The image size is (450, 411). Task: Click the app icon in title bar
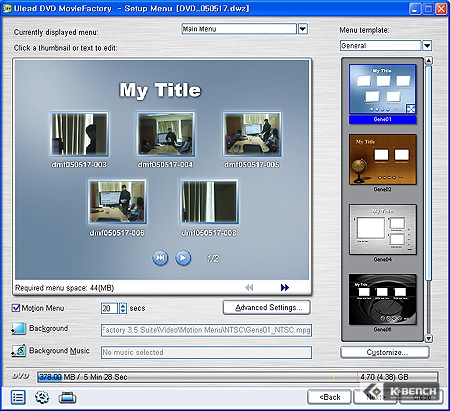[6, 8]
